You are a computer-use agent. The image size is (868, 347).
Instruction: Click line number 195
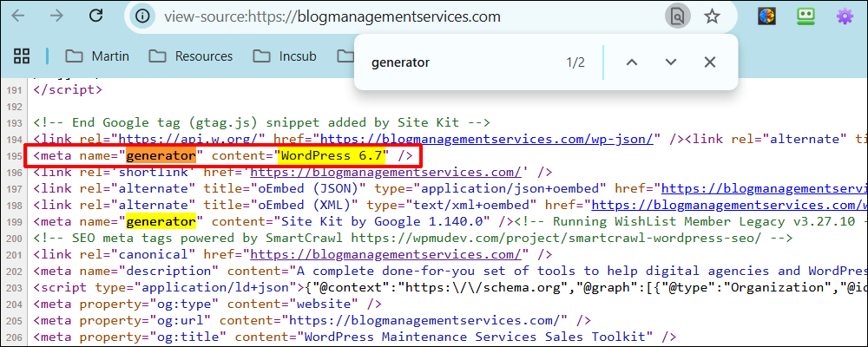point(16,157)
